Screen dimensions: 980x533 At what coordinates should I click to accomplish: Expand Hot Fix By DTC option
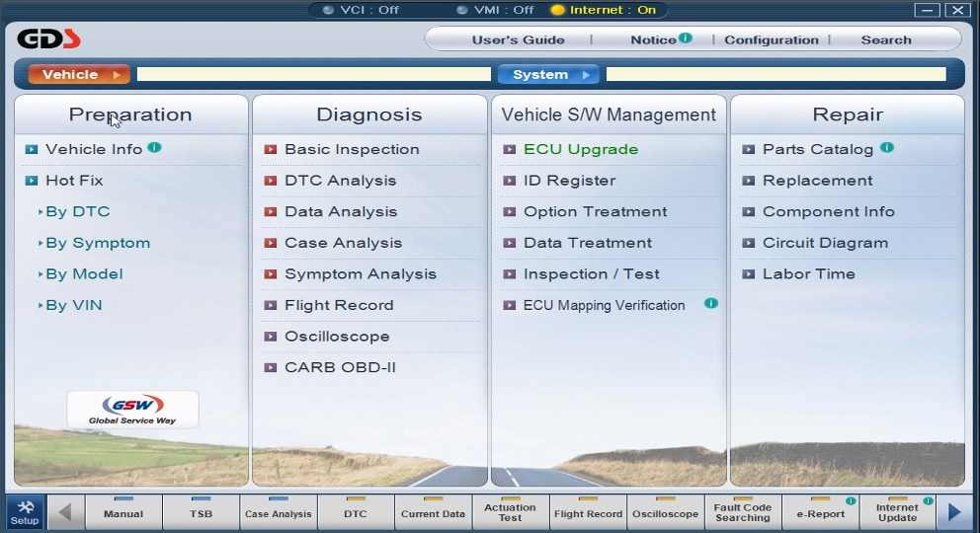click(77, 211)
